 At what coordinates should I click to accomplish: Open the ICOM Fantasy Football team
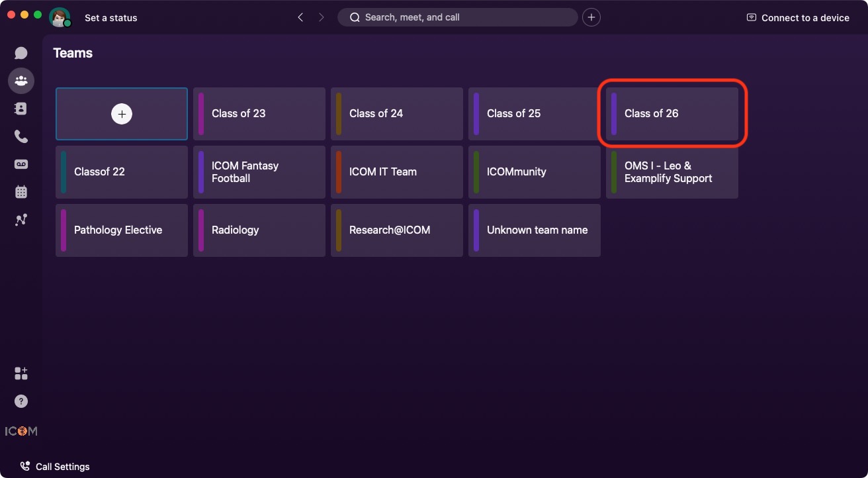pyautogui.click(x=259, y=172)
